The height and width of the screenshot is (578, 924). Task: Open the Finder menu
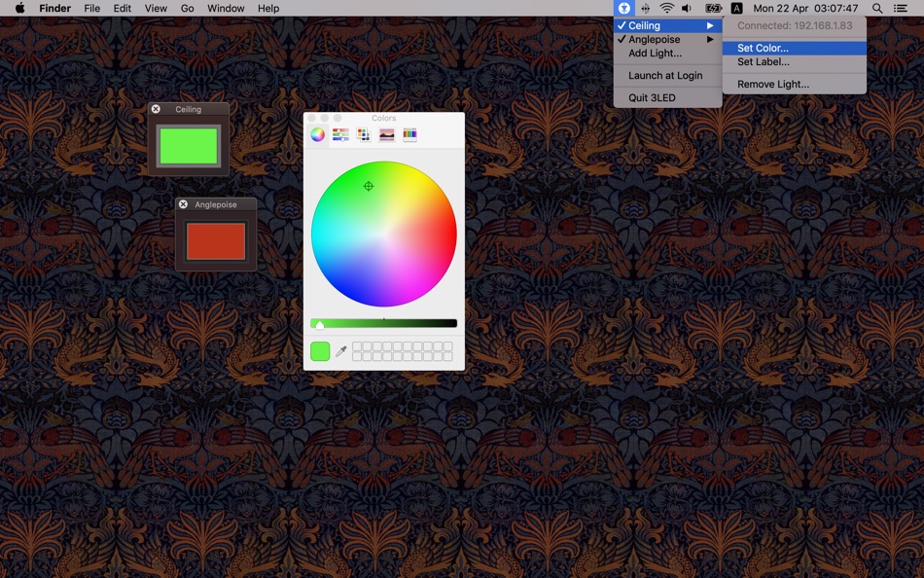54,8
